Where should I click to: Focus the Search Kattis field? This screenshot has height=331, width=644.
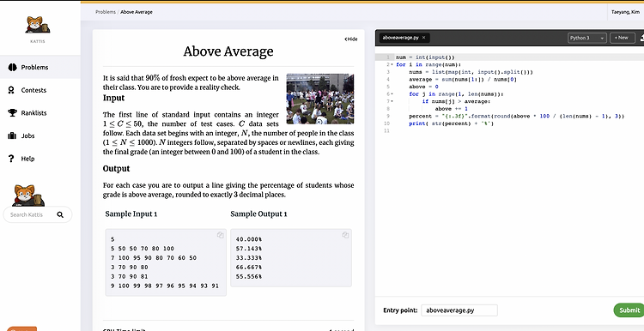pyautogui.click(x=38, y=214)
